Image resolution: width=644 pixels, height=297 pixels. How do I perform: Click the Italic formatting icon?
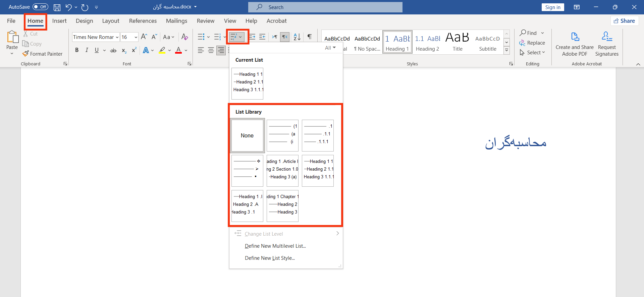(x=87, y=50)
